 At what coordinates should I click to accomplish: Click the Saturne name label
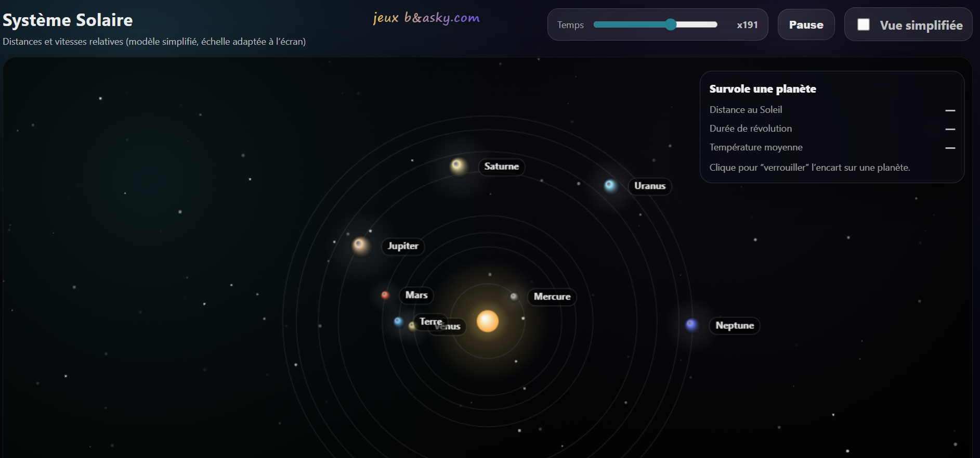tap(501, 167)
